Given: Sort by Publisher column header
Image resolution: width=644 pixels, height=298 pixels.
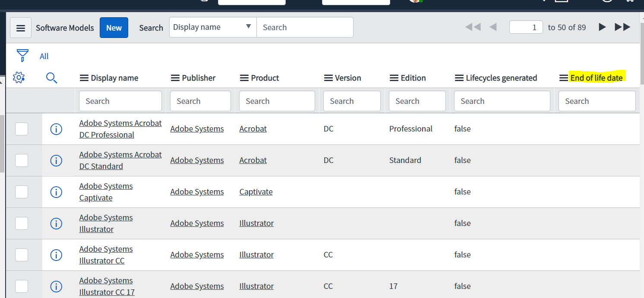Looking at the screenshot, I should point(199,78).
